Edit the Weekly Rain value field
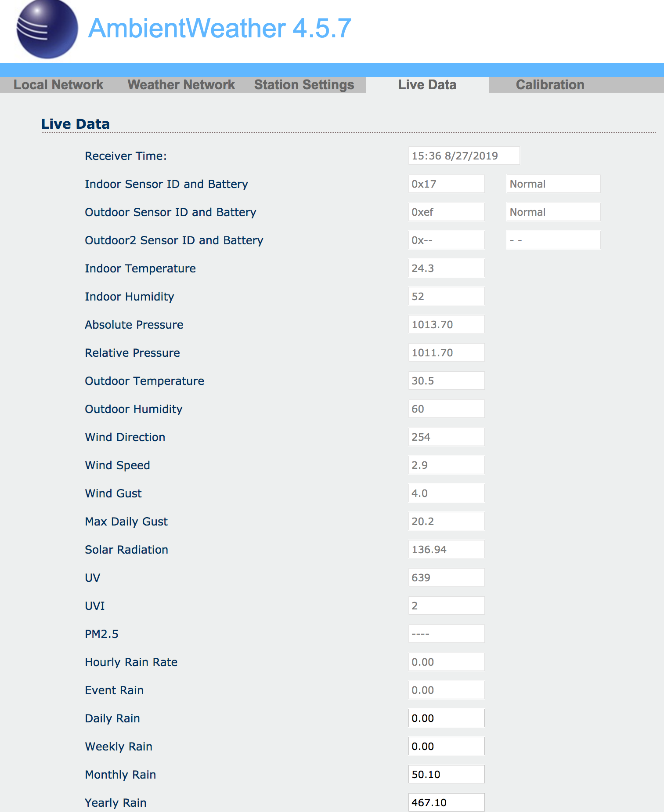This screenshot has width=664, height=812. pos(446,746)
